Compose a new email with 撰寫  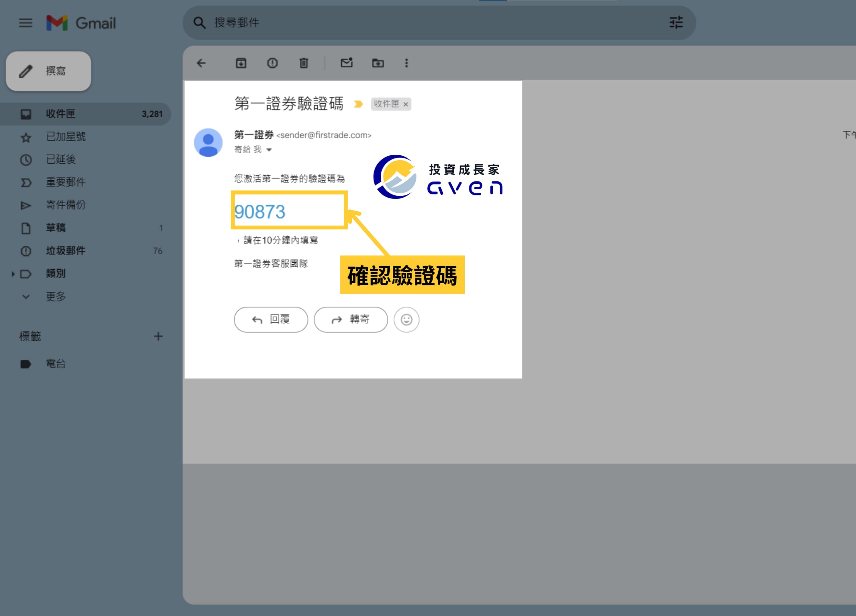[x=48, y=71]
